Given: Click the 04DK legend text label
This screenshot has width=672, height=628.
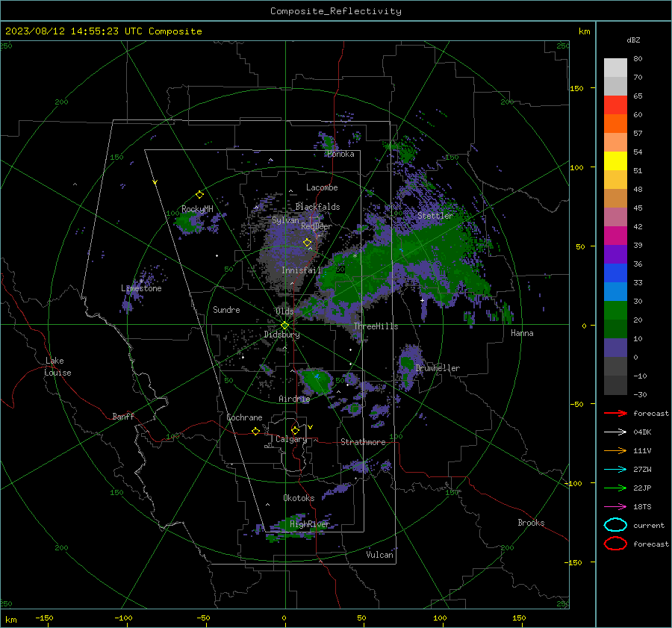Looking at the screenshot, I should coord(642,432).
